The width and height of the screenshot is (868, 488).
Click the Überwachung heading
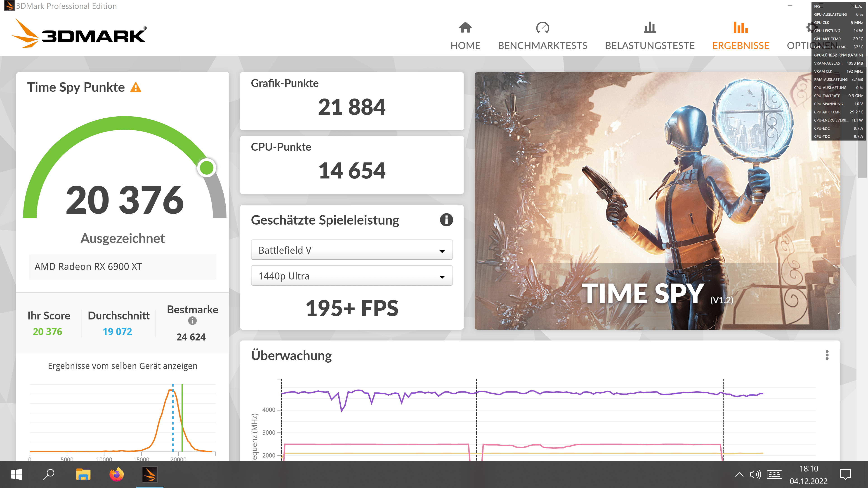(291, 356)
